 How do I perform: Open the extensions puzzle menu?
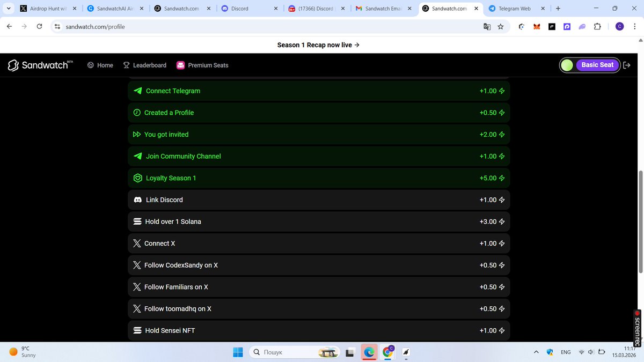(x=597, y=26)
